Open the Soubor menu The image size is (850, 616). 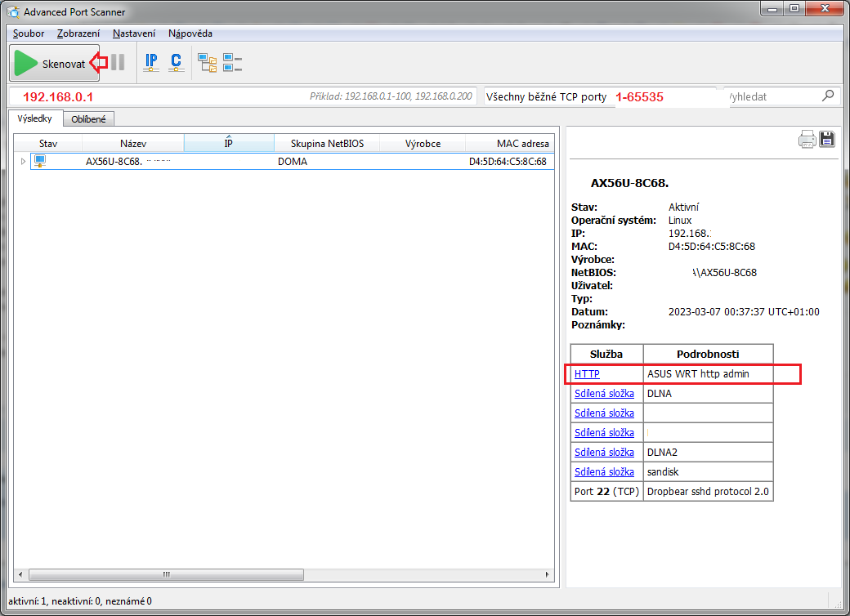[x=29, y=33]
